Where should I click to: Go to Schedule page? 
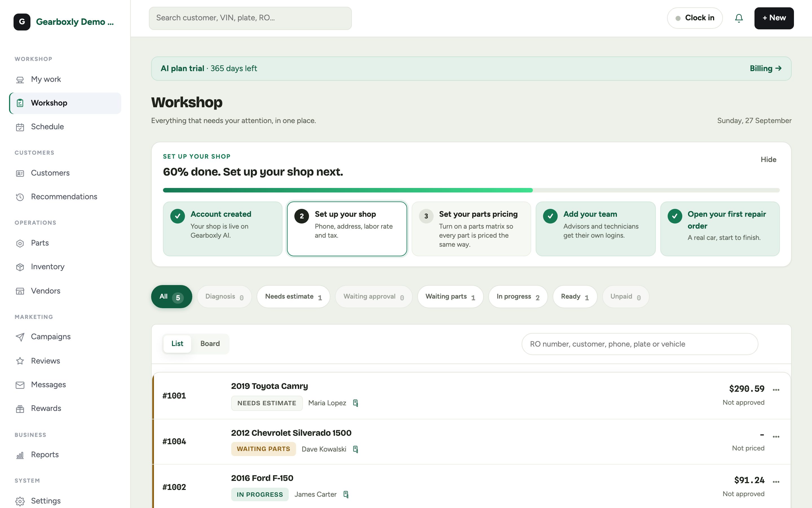[65, 127]
